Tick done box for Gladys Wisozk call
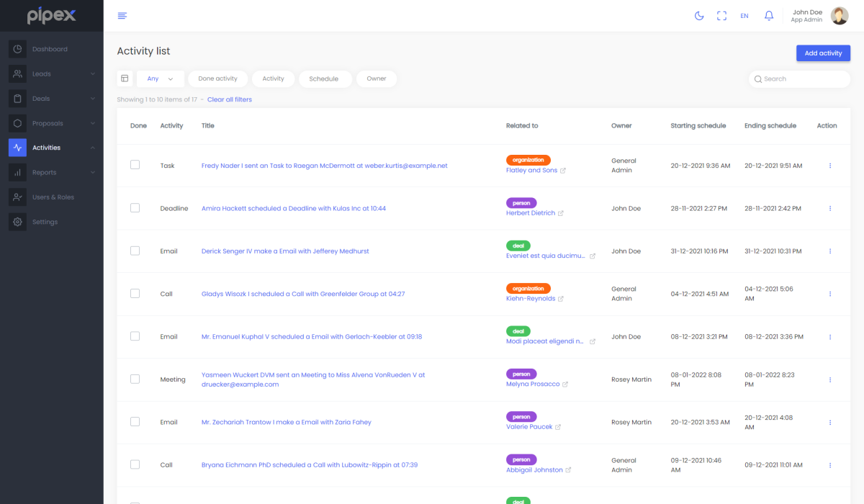The height and width of the screenshot is (504, 864). [135, 294]
